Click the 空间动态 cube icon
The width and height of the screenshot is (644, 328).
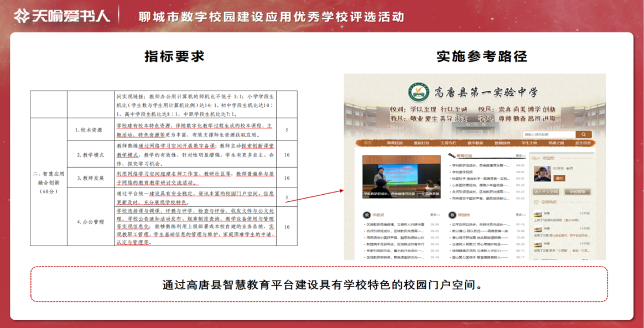(x=537, y=202)
